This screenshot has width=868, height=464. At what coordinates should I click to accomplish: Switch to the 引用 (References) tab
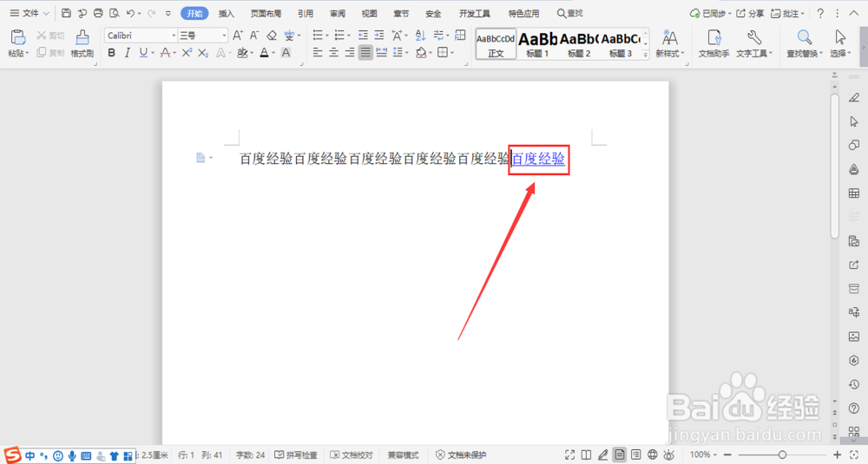tap(306, 13)
